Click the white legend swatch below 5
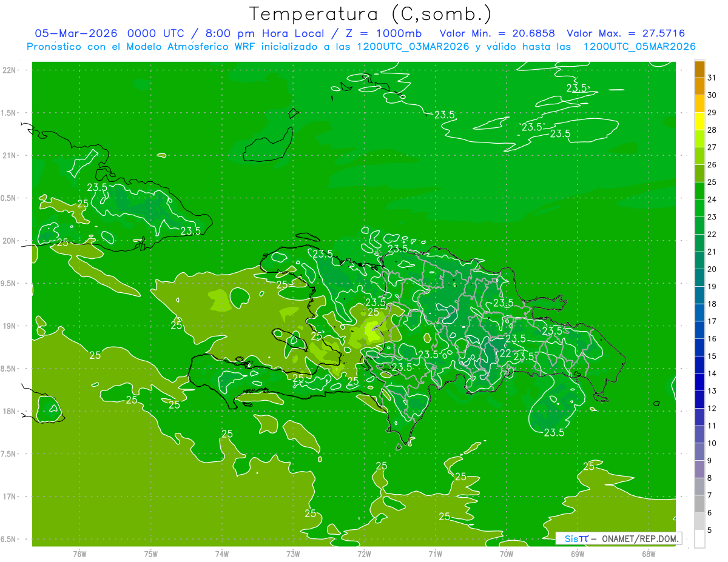 click(699, 539)
